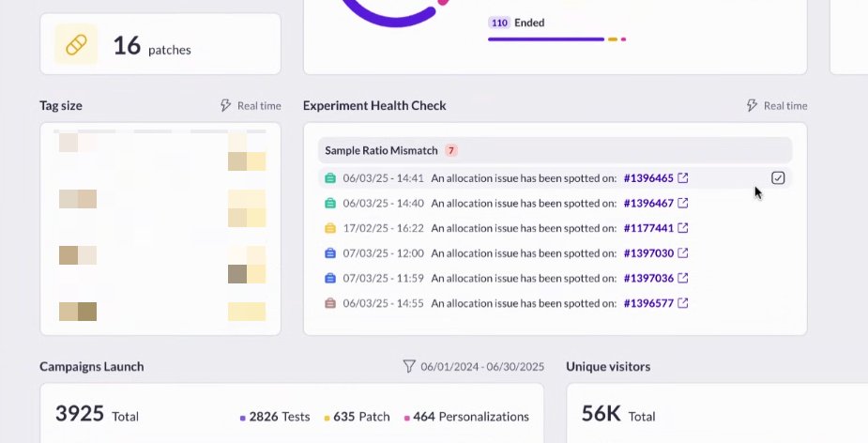Click the 2826 Tests legend item
This screenshot has width=868, height=443.
275,417
